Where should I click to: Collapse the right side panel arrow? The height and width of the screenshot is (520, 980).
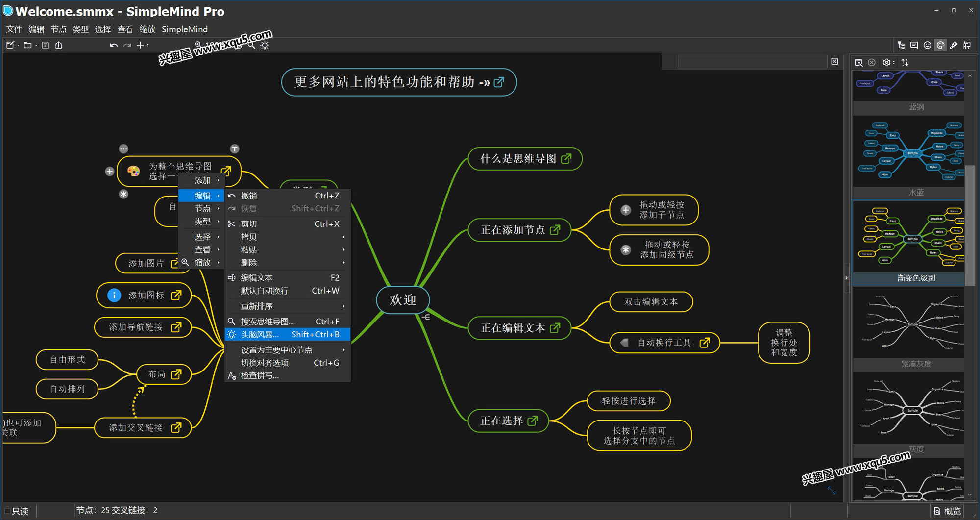pos(846,278)
